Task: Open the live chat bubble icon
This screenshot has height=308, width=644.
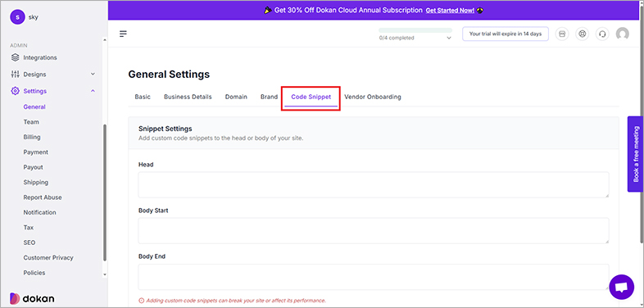Action: [621, 287]
